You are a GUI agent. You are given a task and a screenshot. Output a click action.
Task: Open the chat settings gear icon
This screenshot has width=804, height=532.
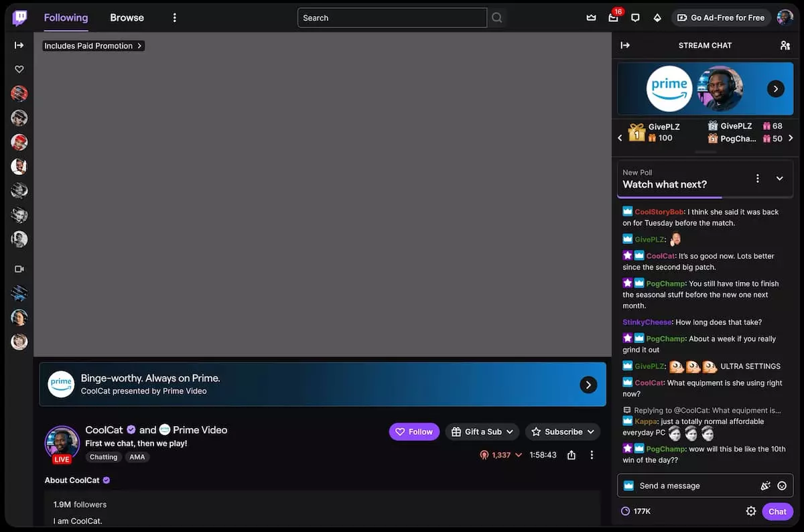coord(751,511)
